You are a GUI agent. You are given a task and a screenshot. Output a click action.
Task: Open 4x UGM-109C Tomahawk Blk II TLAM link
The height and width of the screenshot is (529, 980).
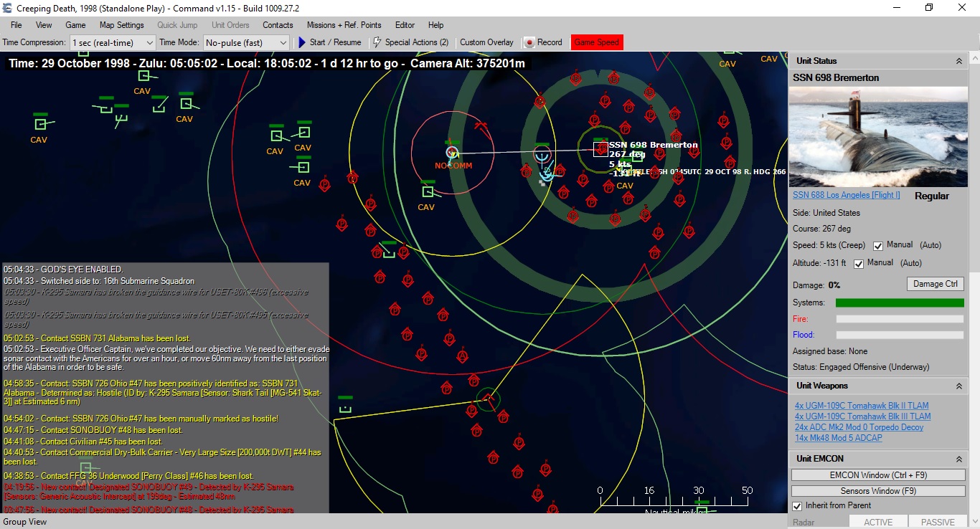[x=862, y=406]
